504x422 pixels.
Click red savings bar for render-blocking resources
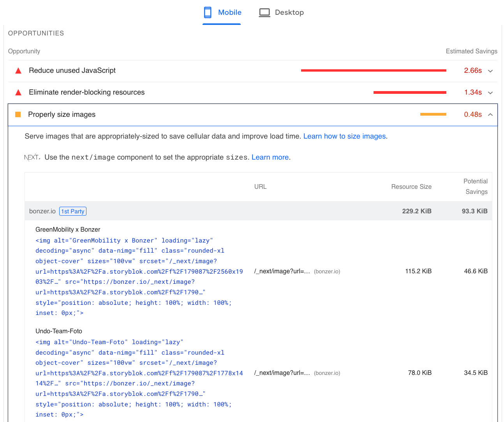click(x=410, y=92)
